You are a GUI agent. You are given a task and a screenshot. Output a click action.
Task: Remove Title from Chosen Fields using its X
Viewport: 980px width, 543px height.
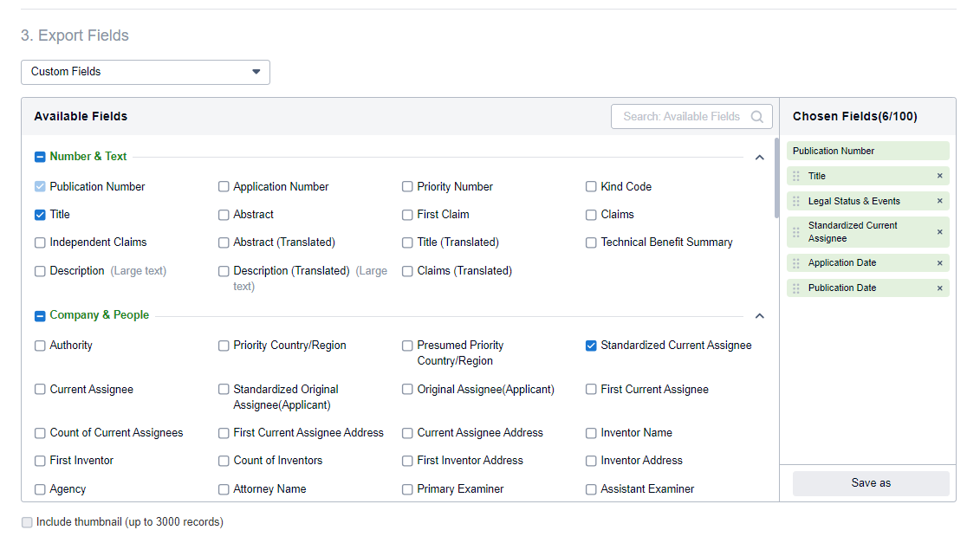tap(939, 176)
